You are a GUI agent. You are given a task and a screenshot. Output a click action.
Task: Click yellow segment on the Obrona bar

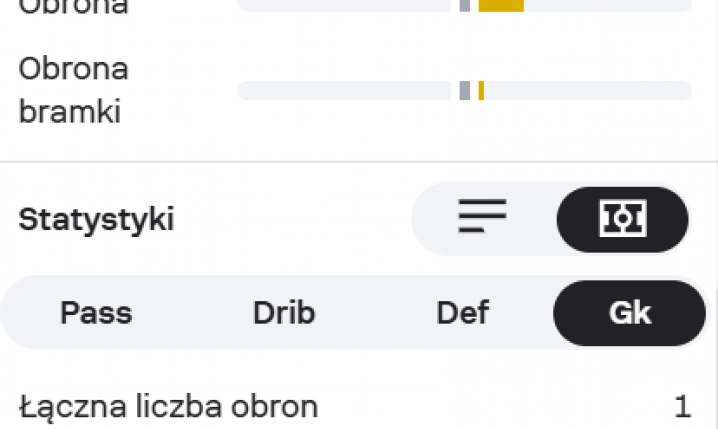tap(501, 5)
